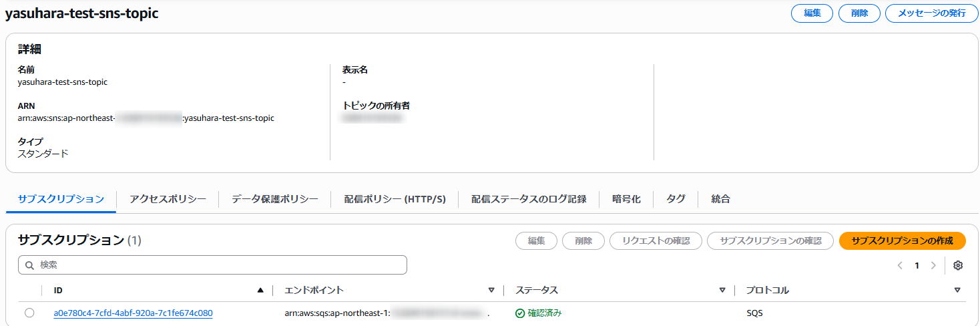Open the 配信ポリシー (HTTP/S) tab

395,199
